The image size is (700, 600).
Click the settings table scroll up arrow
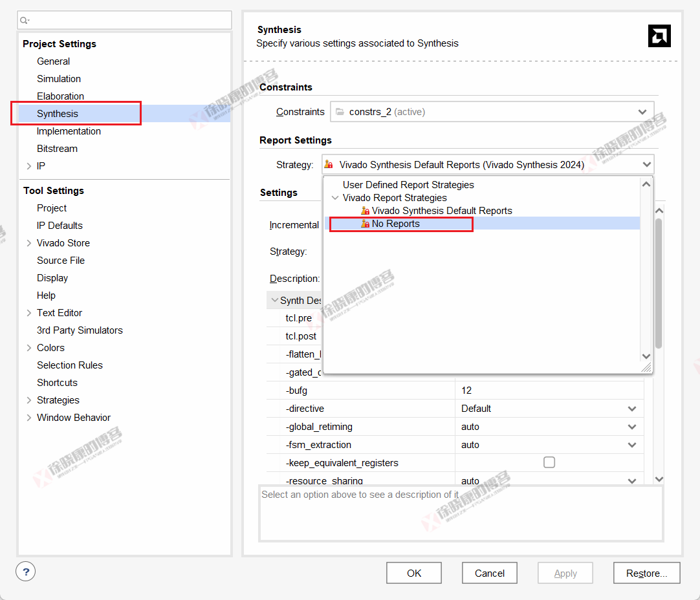coord(659,211)
